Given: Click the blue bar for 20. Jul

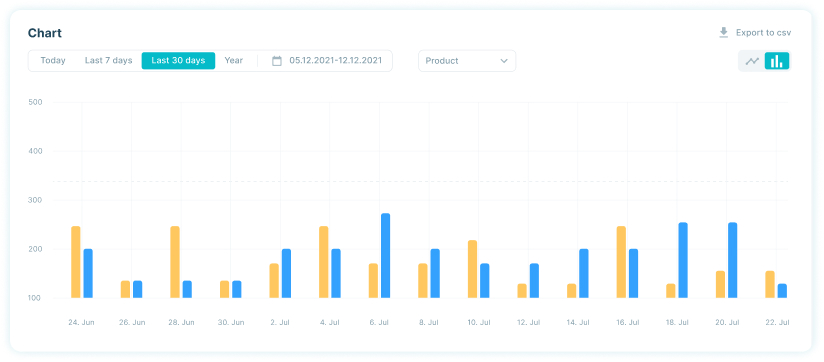Looking at the screenshot, I should point(733,261).
